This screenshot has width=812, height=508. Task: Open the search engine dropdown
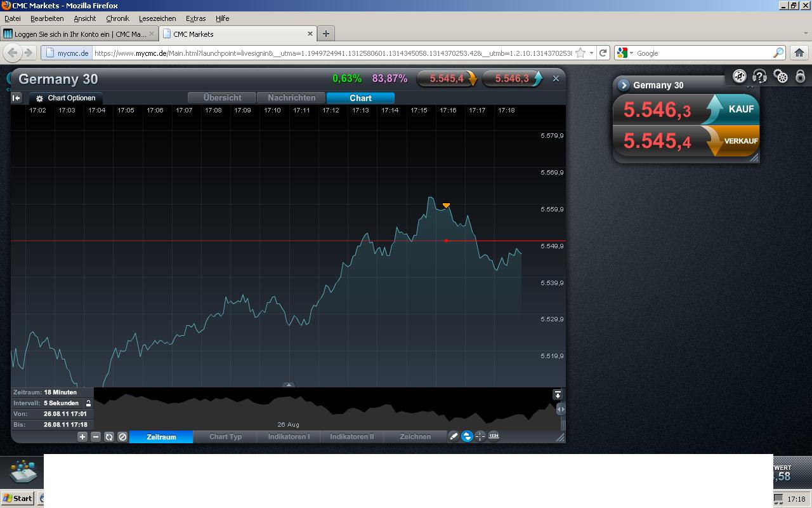coord(625,53)
